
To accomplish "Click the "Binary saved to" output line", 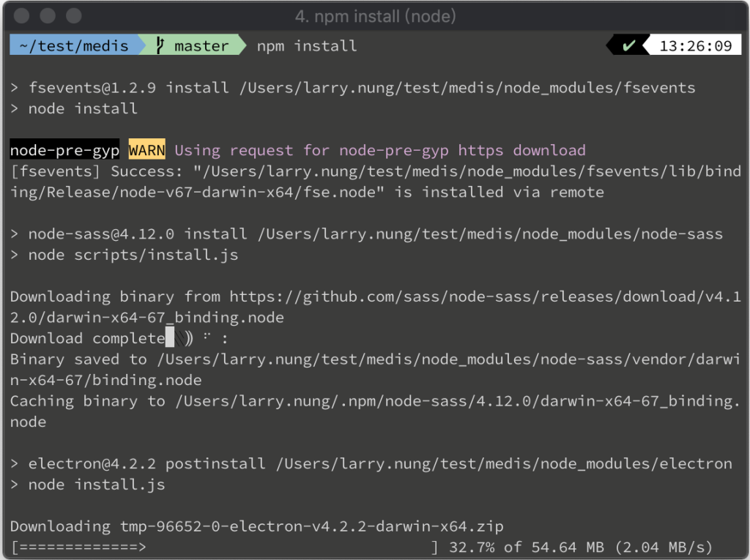I will pos(376,370).
